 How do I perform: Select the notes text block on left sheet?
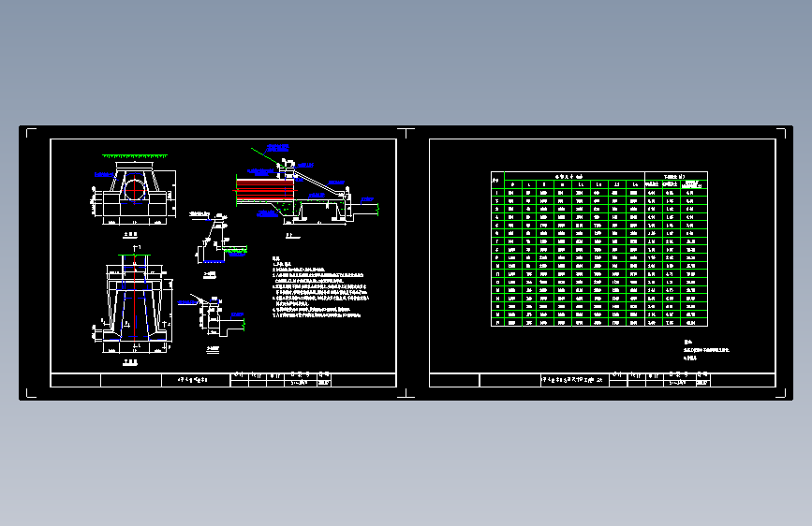[x=320, y=286]
